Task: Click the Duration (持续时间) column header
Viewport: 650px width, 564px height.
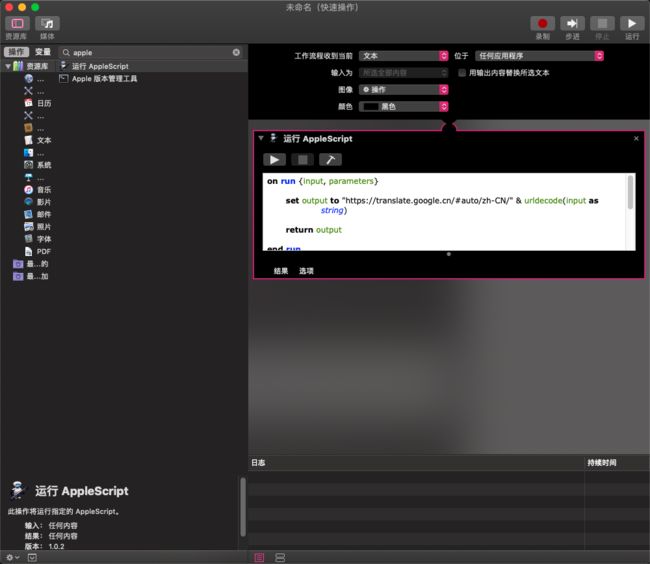Action: click(x=617, y=463)
